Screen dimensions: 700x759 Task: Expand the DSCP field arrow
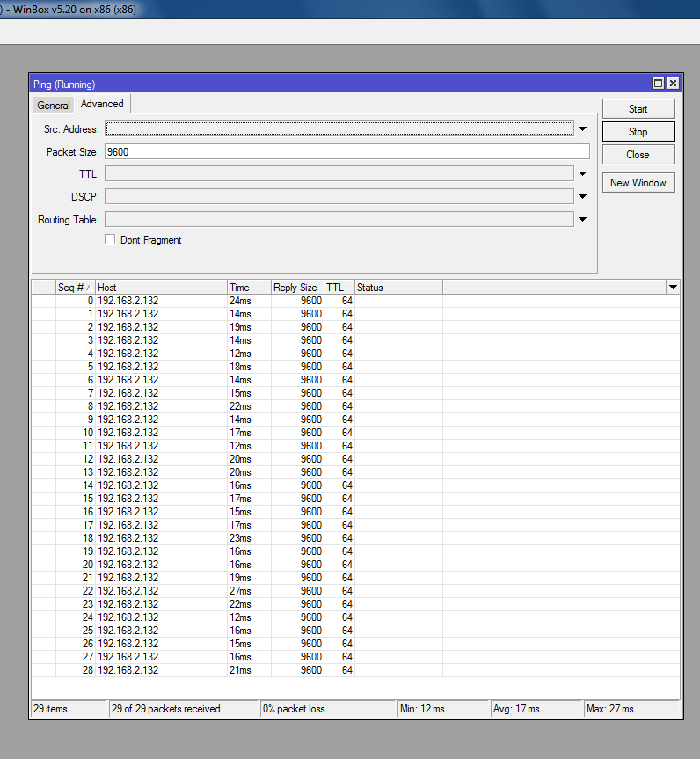582,196
